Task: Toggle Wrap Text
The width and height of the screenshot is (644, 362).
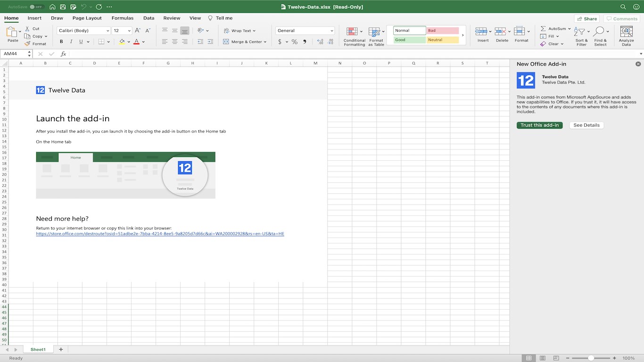Action: (239, 31)
